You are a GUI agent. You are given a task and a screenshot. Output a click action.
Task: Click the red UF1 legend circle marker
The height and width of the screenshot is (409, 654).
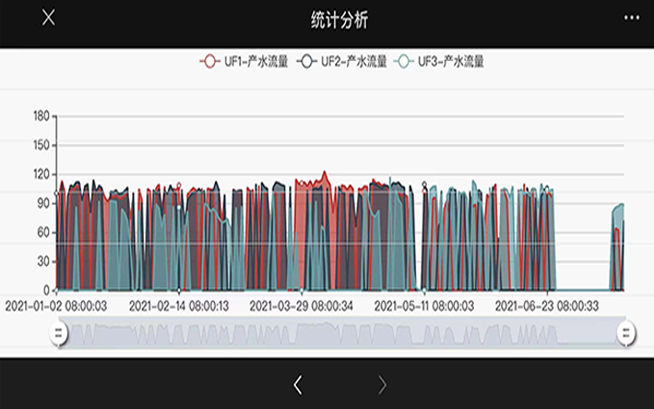coord(209,61)
